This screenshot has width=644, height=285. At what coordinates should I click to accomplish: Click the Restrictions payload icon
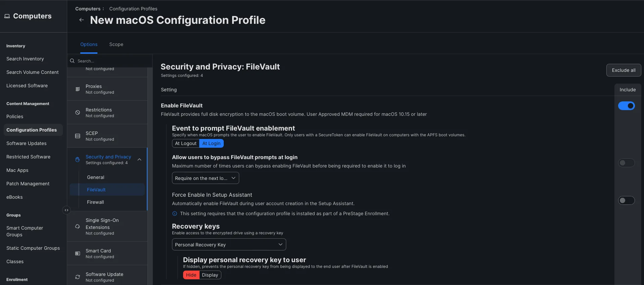coord(78,113)
